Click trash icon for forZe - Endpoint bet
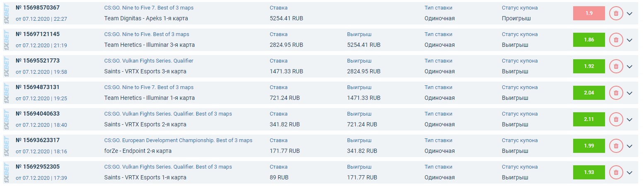 tap(616, 146)
